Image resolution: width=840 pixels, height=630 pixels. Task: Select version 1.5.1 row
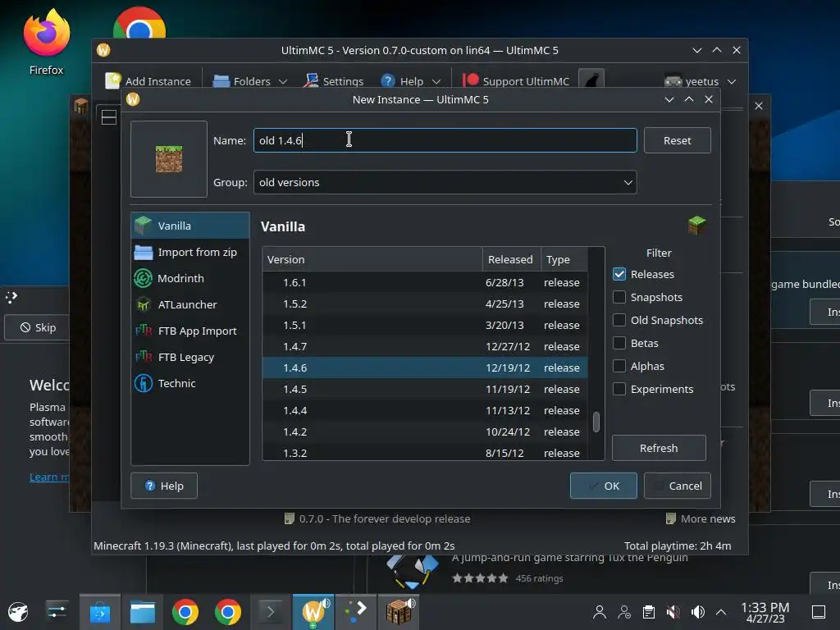pos(425,325)
